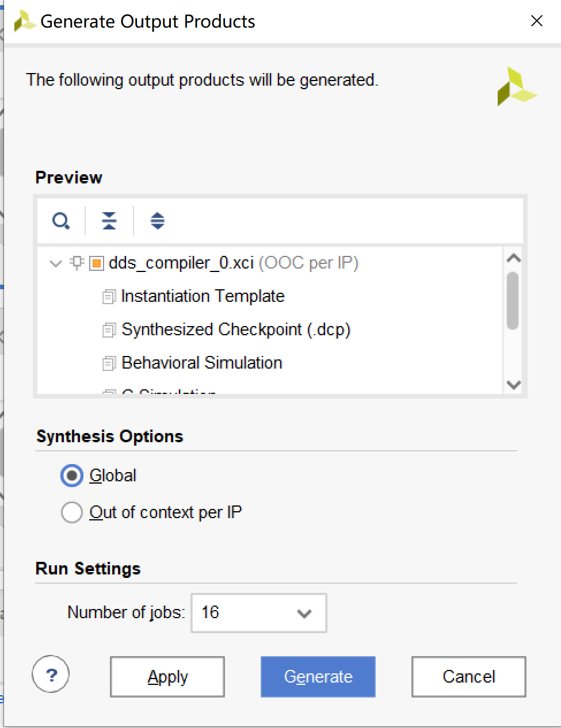
Task: Open help with the question mark button
Action: tap(51, 675)
